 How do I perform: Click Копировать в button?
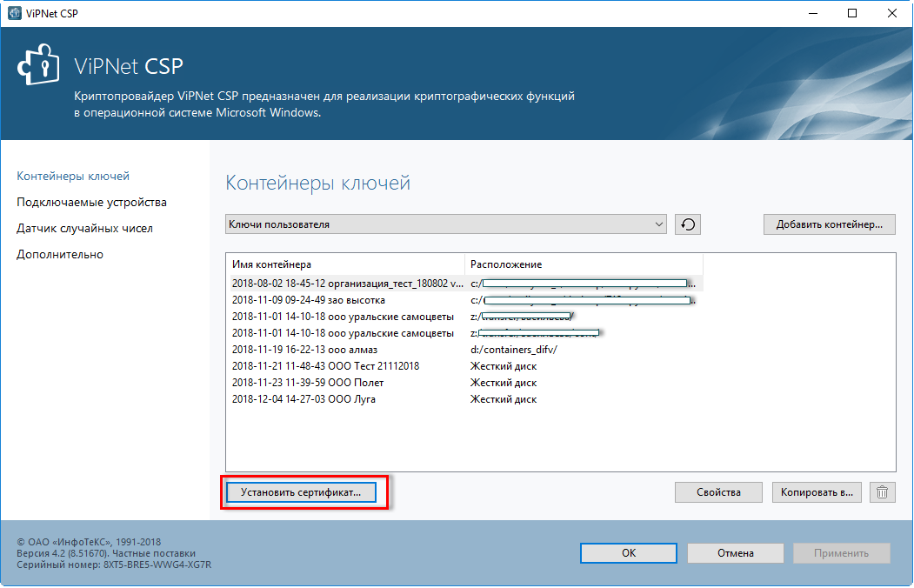click(x=817, y=492)
